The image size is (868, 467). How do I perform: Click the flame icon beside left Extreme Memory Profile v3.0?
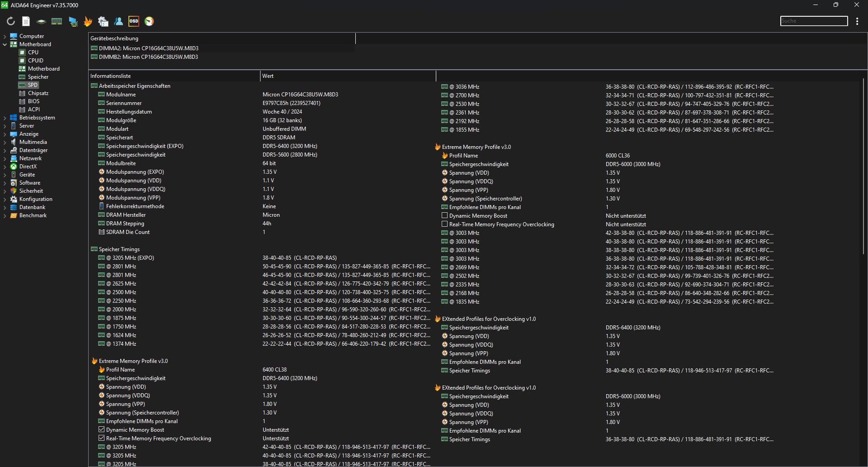point(94,361)
